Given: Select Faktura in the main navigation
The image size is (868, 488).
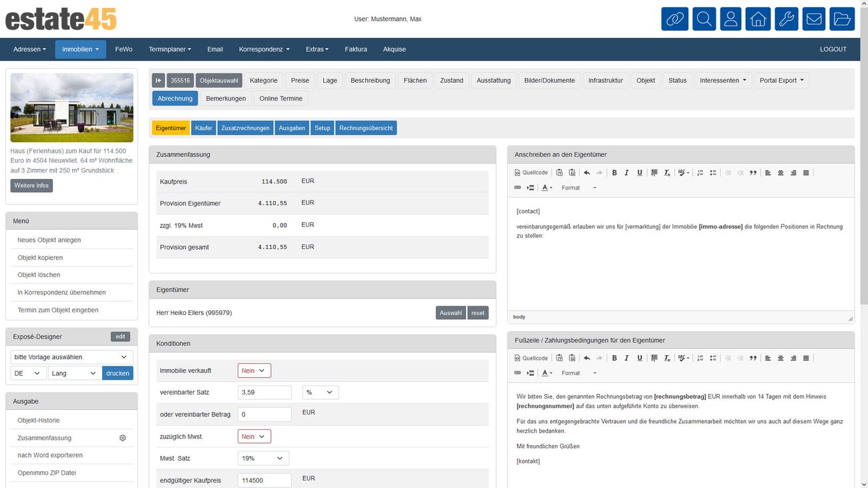Looking at the screenshot, I should coord(356,49).
